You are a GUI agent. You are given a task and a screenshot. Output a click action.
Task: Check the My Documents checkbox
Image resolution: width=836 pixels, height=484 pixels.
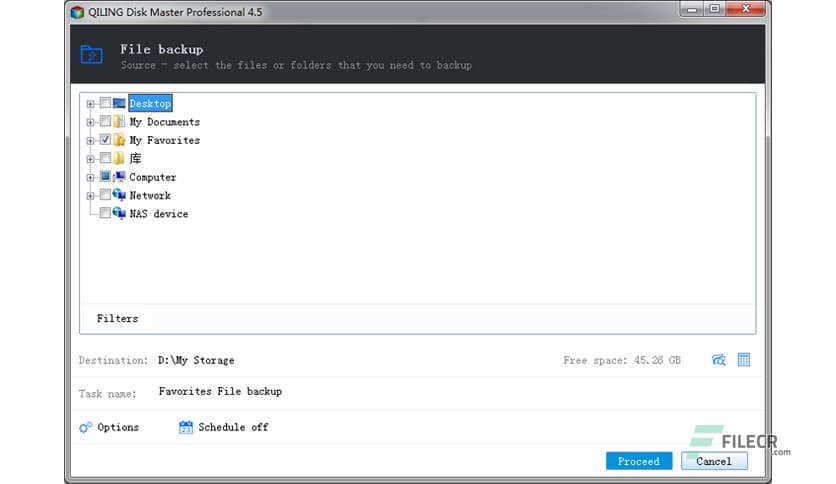click(105, 122)
